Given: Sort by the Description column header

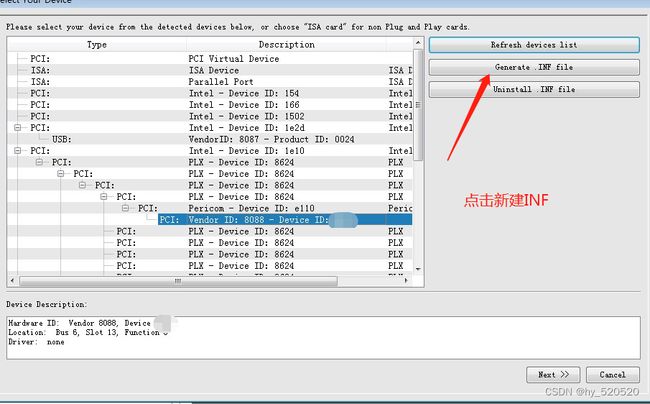Looking at the screenshot, I should [286, 45].
